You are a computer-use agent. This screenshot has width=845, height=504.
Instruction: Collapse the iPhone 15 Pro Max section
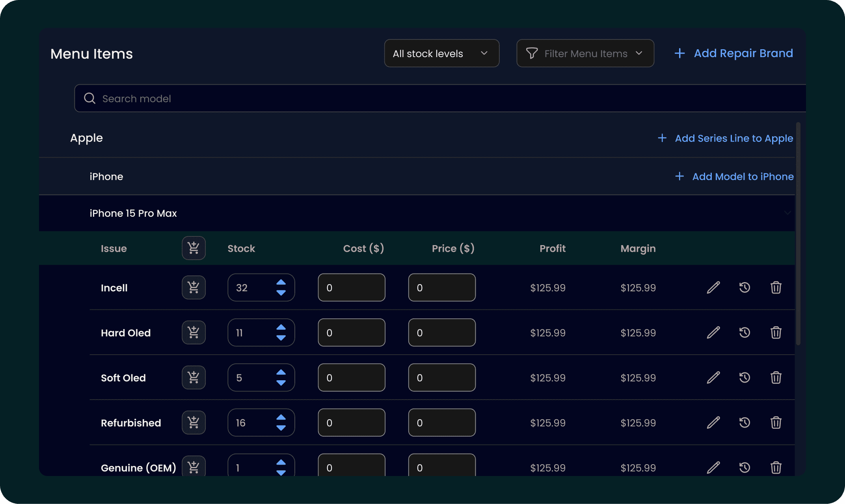(x=787, y=213)
